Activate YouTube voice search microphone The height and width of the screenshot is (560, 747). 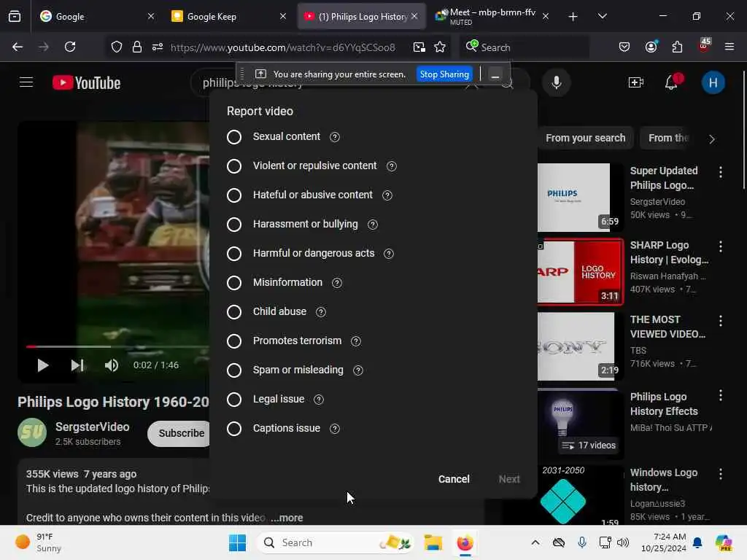[x=556, y=83]
